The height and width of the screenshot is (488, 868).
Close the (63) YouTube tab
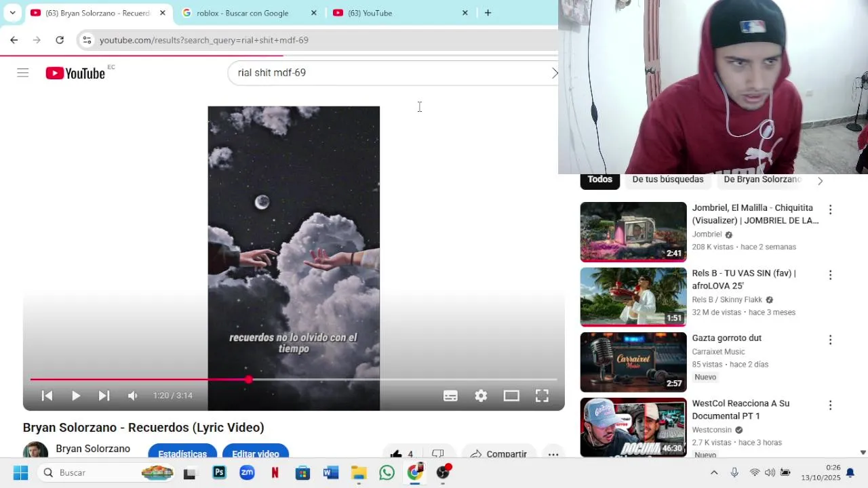pyautogui.click(x=465, y=13)
